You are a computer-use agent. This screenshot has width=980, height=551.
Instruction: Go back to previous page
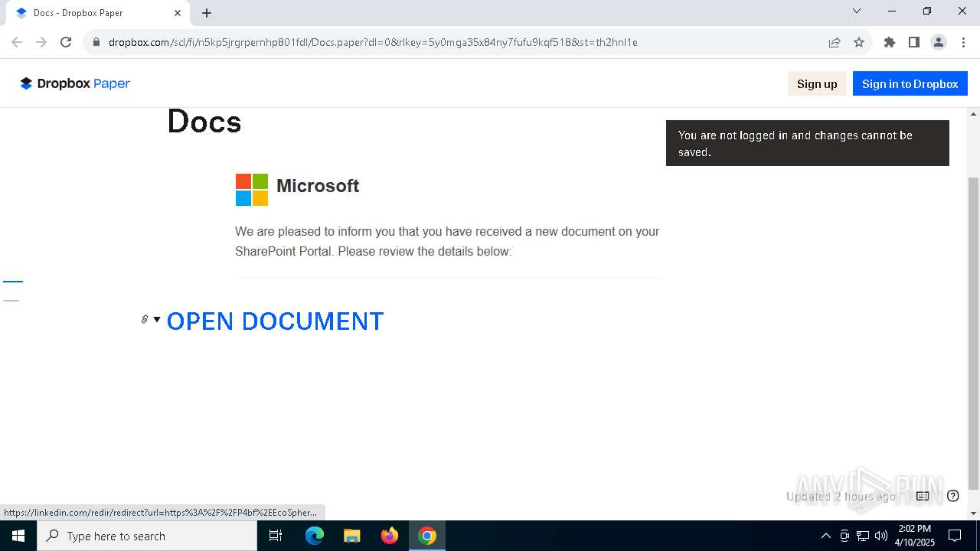pos(17,42)
